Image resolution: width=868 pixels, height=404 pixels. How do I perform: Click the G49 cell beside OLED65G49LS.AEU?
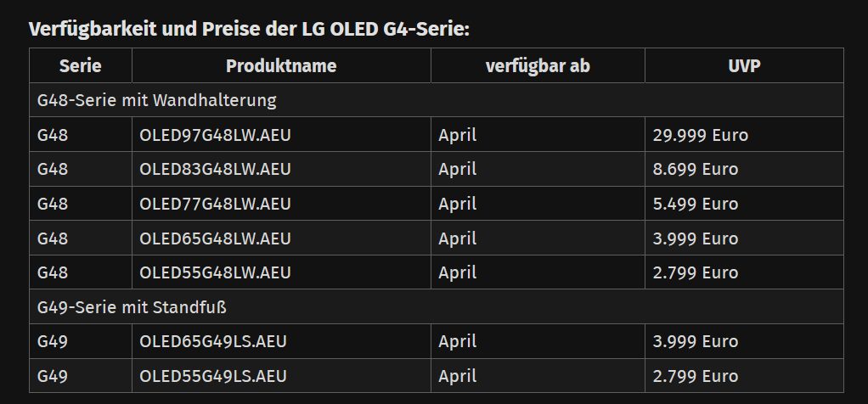click(81, 341)
